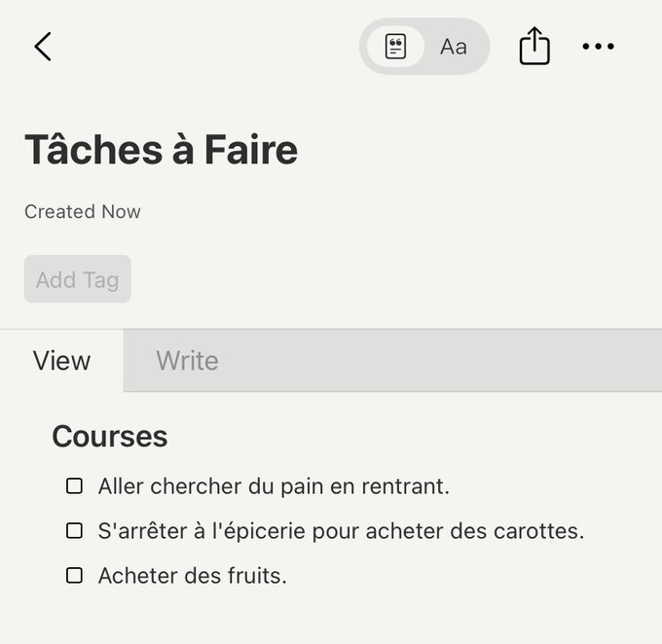Tap the 'Acheter des fruits.' task text
662x644 pixels.
(x=193, y=576)
